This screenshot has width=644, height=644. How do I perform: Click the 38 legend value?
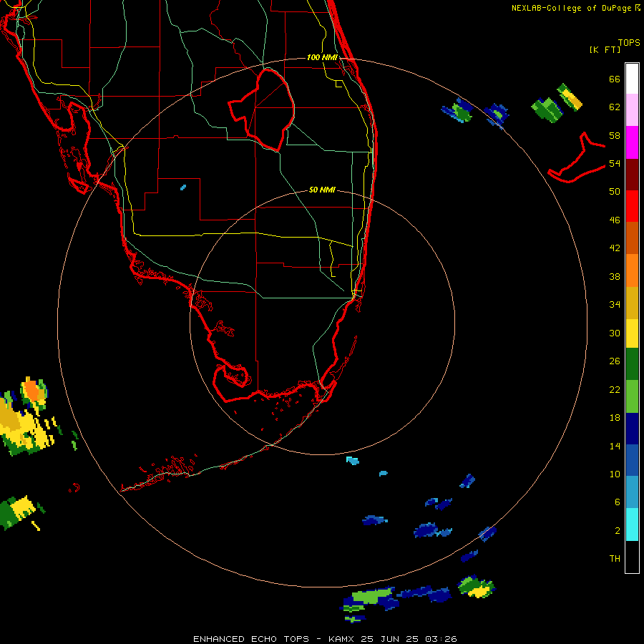[x=615, y=276]
